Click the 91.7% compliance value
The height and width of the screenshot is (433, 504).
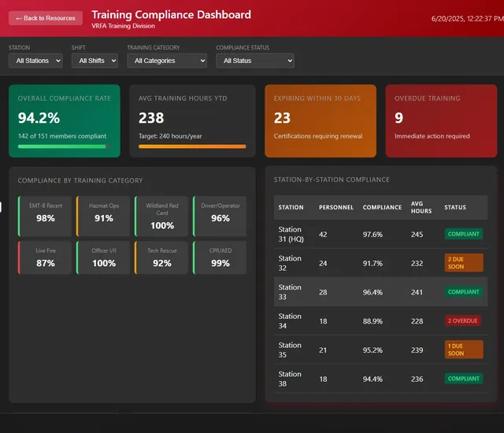pos(372,264)
